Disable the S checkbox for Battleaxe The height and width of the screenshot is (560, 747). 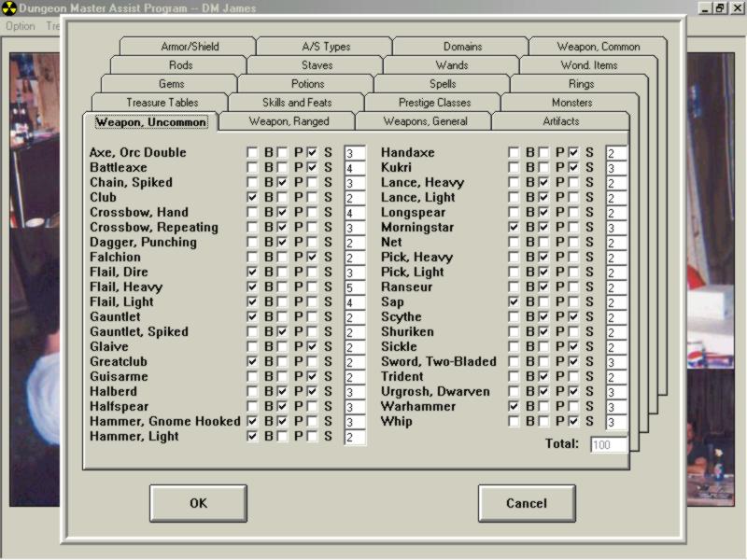313,168
